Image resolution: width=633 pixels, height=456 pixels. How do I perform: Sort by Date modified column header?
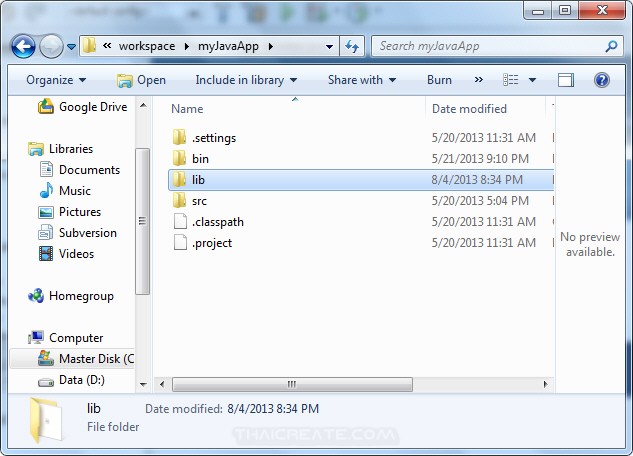[470, 109]
